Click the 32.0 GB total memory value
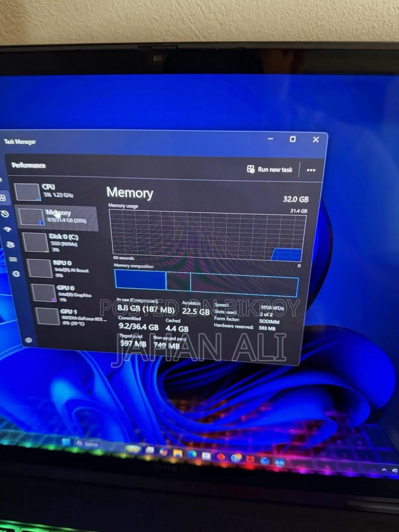 tap(296, 199)
